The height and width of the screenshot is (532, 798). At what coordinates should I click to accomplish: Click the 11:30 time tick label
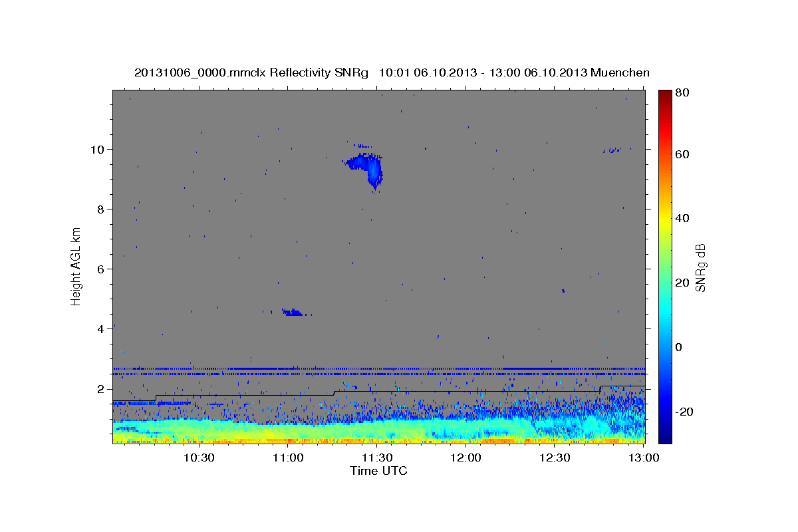click(x=377, y=458)
